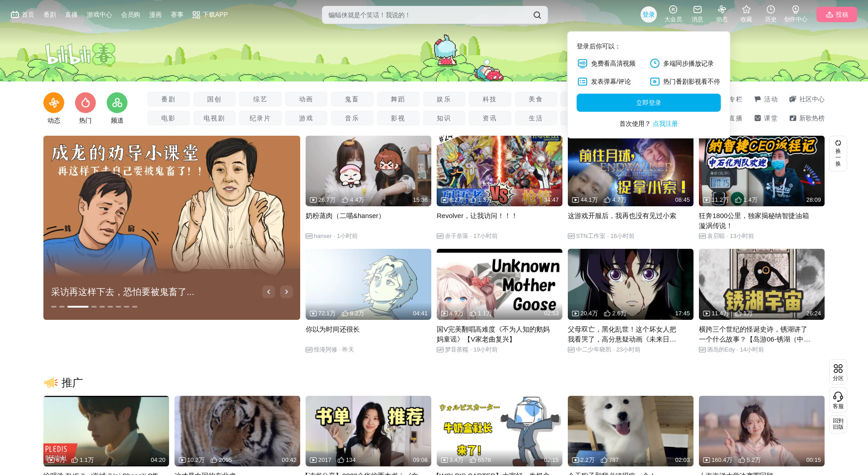Select the first carousel indicator dot

pos(54,307)
